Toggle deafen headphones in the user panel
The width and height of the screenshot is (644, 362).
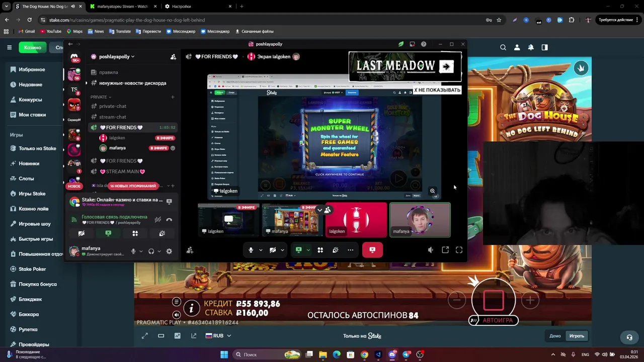[151, 251]
